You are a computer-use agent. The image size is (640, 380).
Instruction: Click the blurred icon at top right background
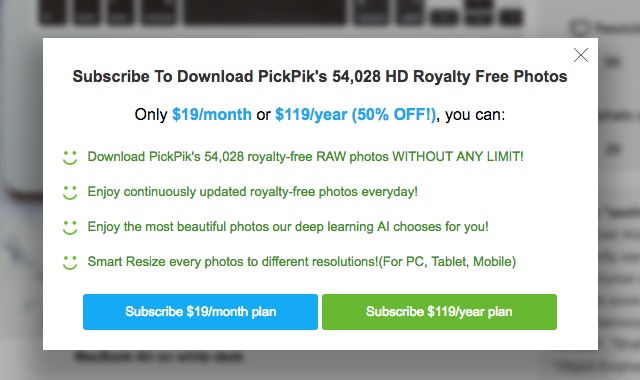(580, 28)
